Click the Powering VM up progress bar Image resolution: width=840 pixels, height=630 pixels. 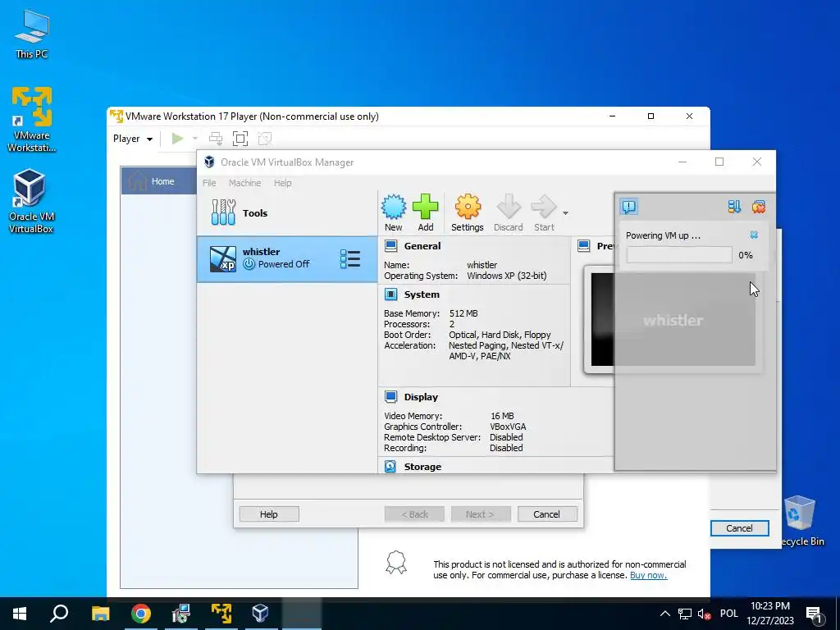tap(679, 255)
